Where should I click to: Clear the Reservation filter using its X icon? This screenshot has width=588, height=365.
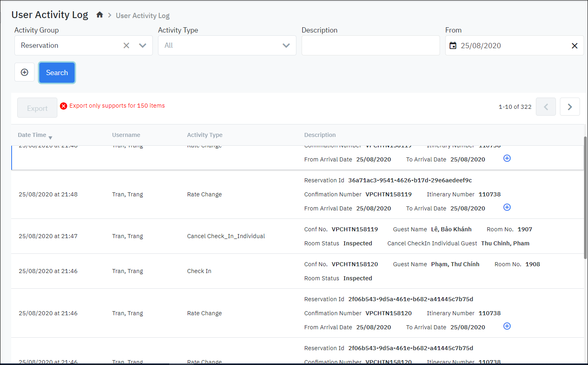[x=126, y=45]
